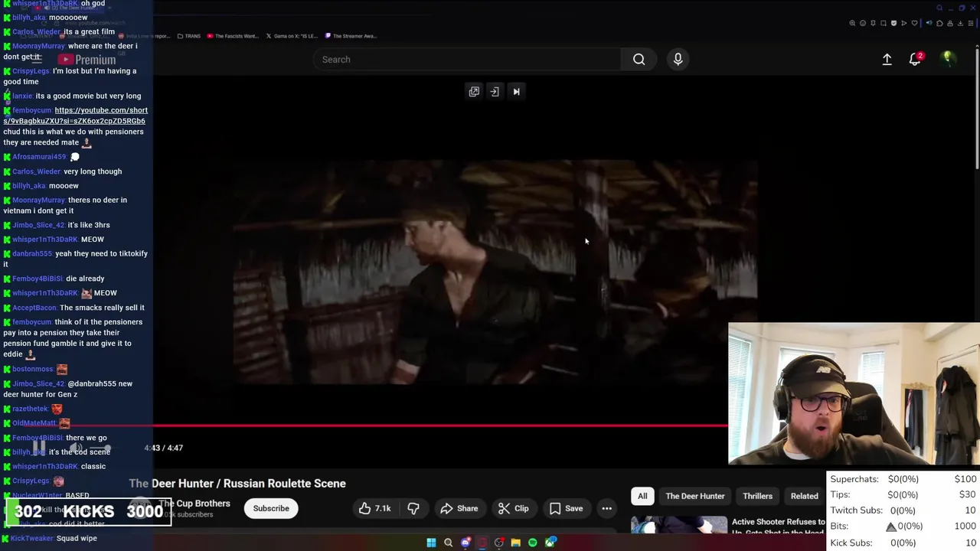The height and width of the screenshot is (551, 980).
Task: Click the video title 'The Deer Hunter / Russian Roulette Scene'
Action: click(x=237, y=484)
